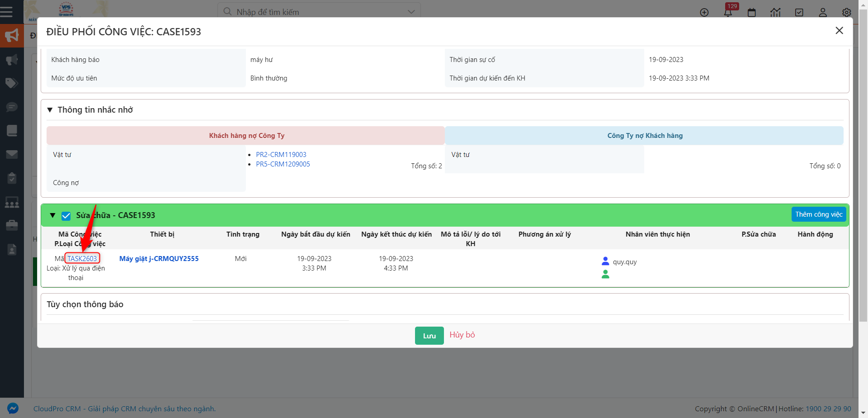This screenshot has height=418, width=868.
Task: Open the envelope mail sidebar icon
Action: point(12,154)
